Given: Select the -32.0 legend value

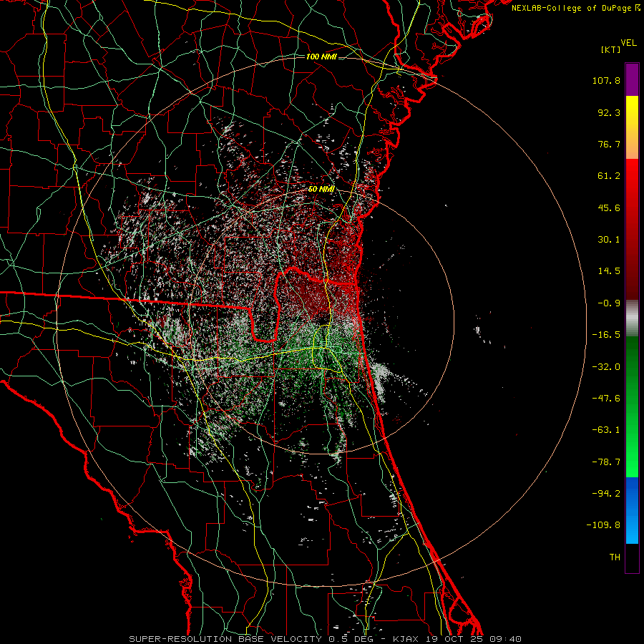Looking at the screenshot, I should (606, 367).
